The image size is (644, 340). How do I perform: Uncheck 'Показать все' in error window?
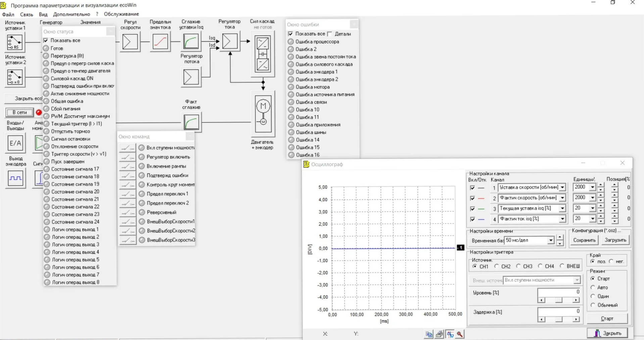coord(291,34)
